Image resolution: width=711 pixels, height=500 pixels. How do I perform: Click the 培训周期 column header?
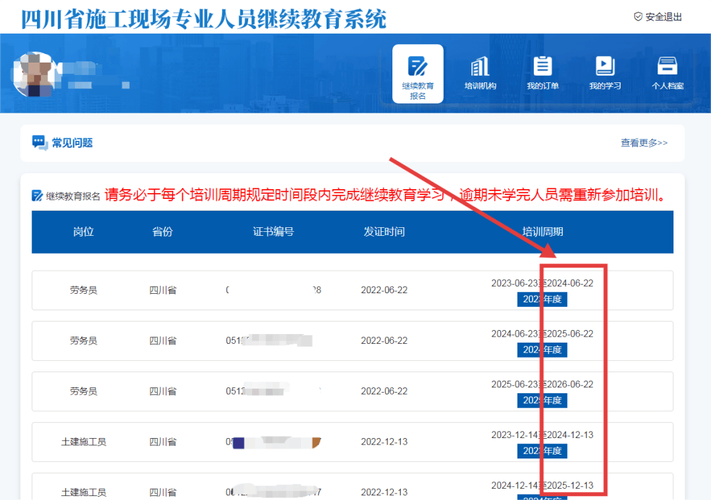click(x=542, y=232)
